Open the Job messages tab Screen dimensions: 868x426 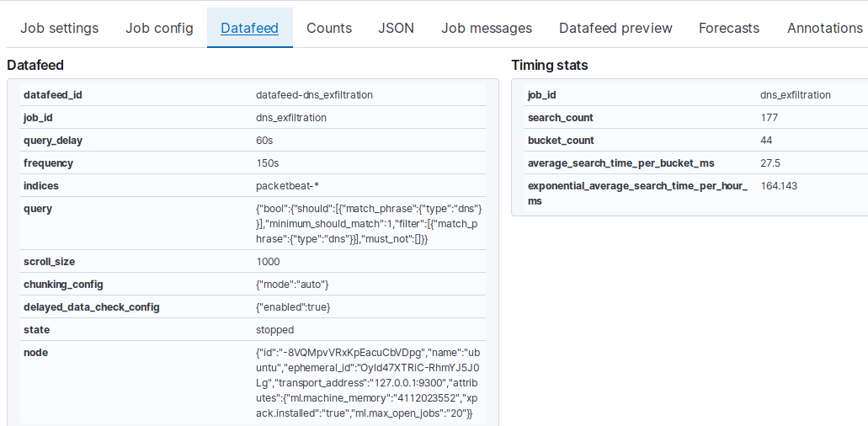click(x=487, y=28)
